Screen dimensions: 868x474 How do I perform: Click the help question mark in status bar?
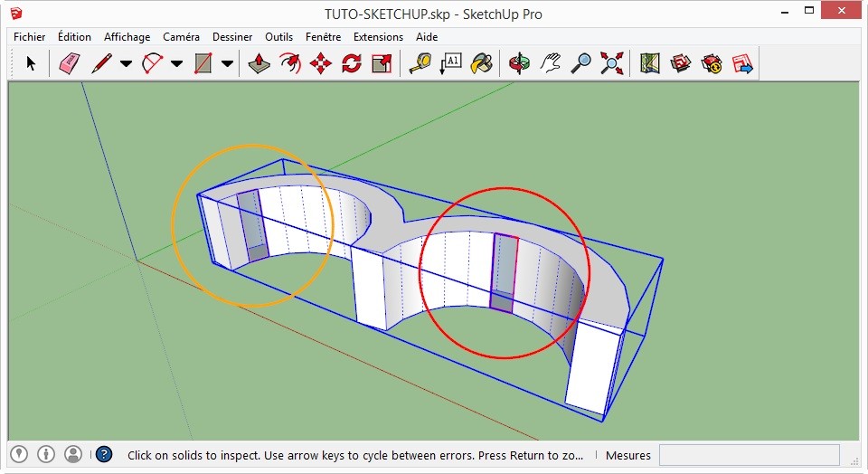click(104, 454)
